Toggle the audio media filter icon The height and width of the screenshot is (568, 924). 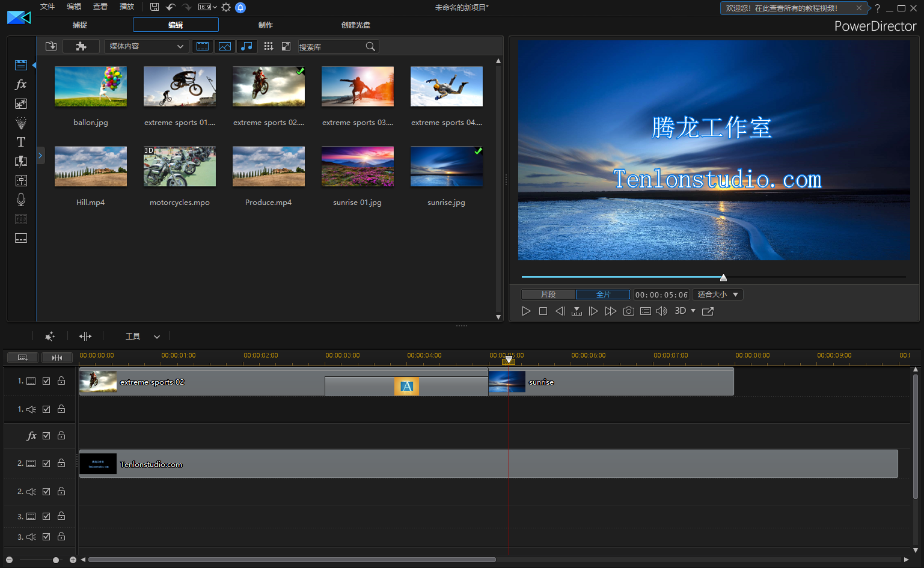[247, 46]
